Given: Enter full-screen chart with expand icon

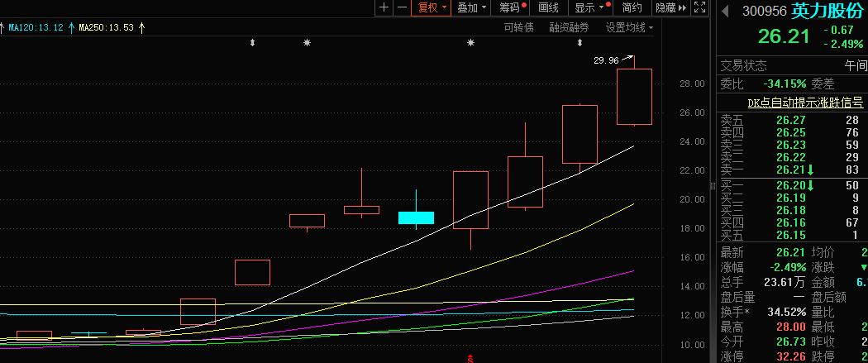Looking at the screenshot, I should 699,7.
